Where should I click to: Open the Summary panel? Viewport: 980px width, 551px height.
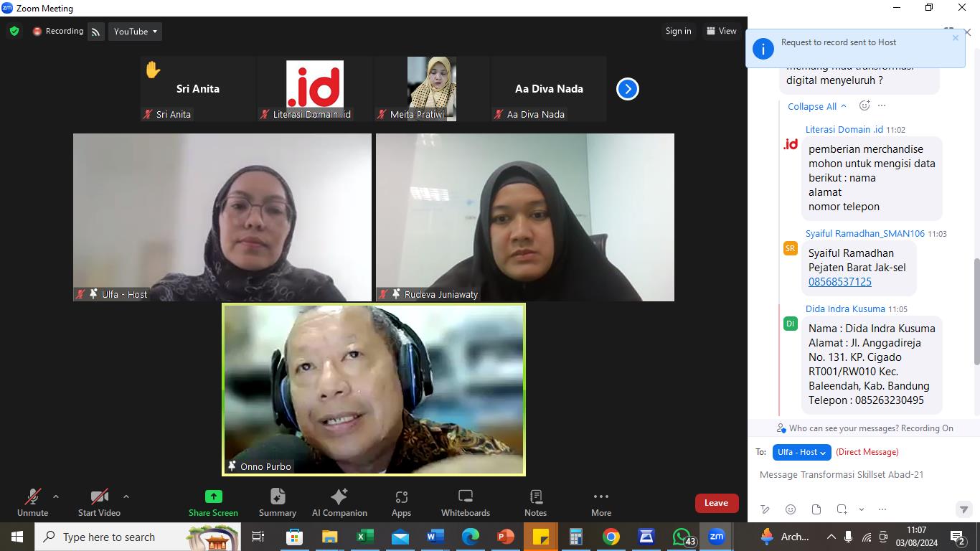tap(278, 502)
